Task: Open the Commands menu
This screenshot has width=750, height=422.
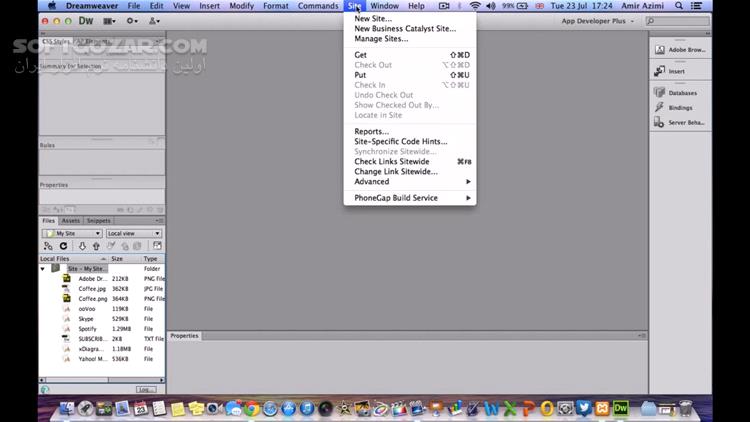Action: (x=318, y=6)
